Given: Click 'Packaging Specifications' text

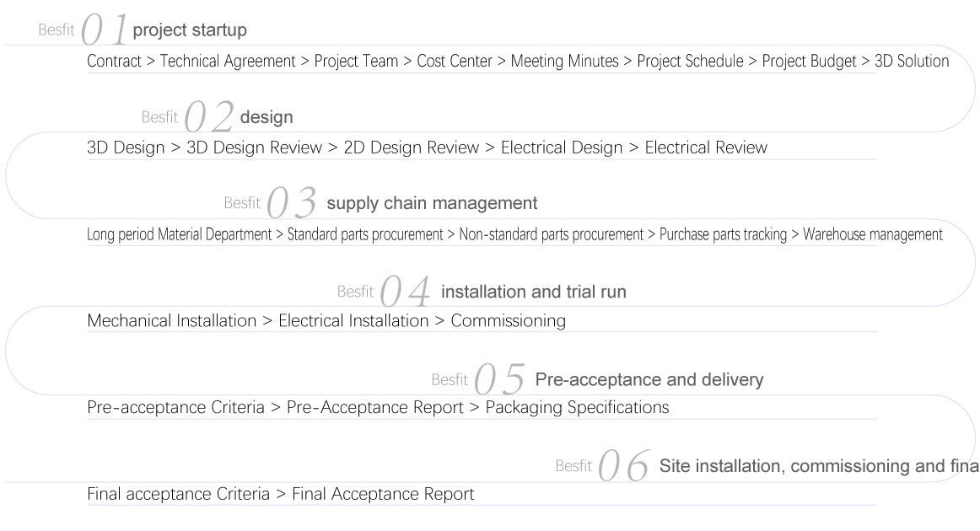Looking at the screenshot, I should [577, 408].
